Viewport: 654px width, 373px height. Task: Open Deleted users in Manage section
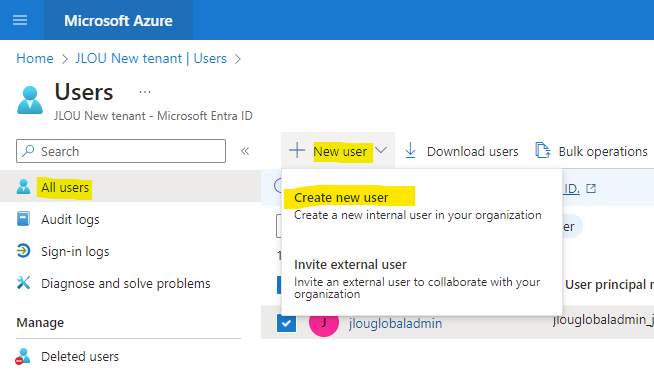pos(80,357)
